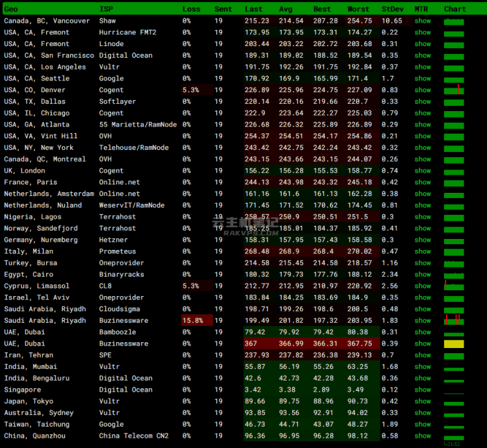Viewport: 487px width, 448px height.
Task: Open show link for San Francisco Digital Ocean
Action: coord(423,55)
